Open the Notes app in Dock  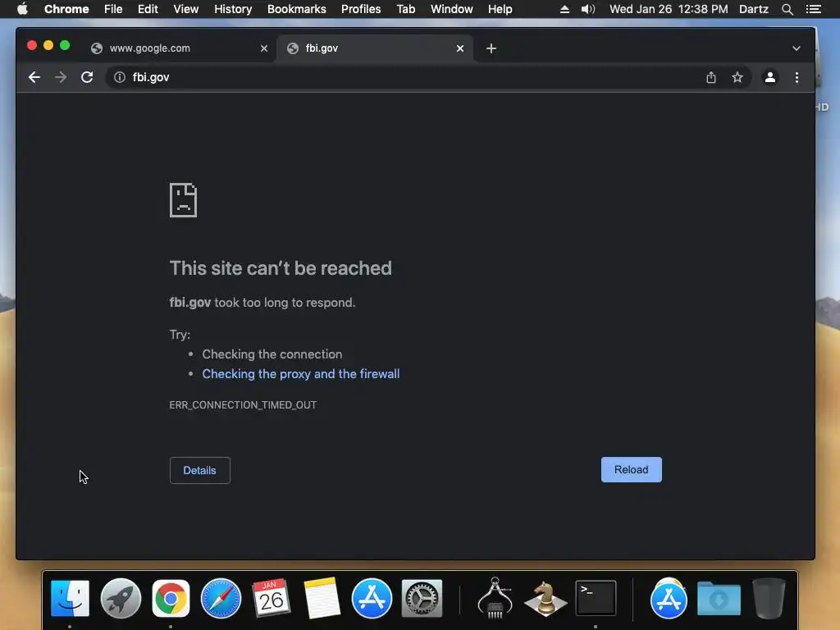click(322, 598)
